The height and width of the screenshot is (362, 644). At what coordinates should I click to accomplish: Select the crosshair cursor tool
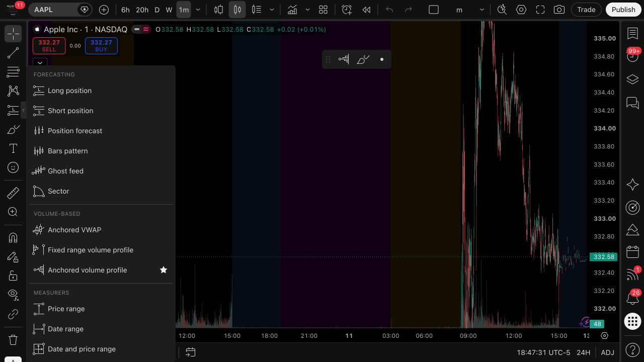[x=13, y=34]
